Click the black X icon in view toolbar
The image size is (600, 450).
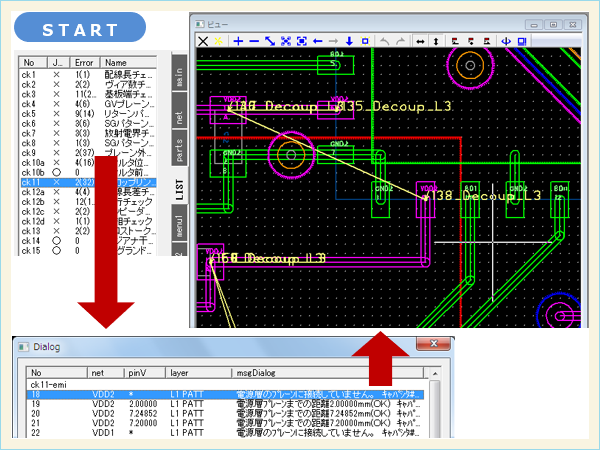[x=203, y=41]
